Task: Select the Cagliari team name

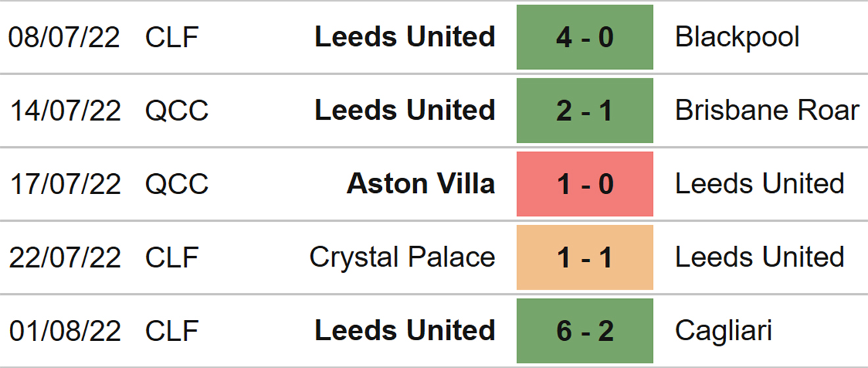Action: click(x=723, y=330)
